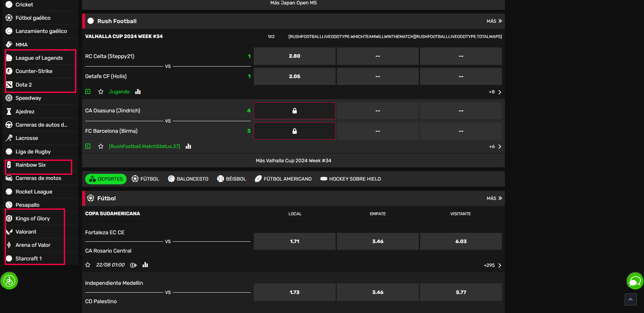644x313 pixels.
Task: Open the live chat support bubble
Action: click(635, 281)
